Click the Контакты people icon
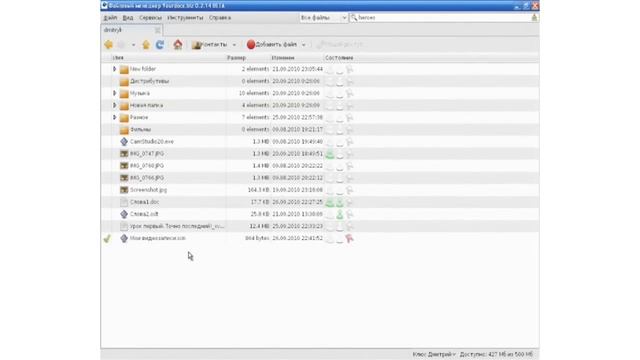The height and width of the screenshot is (360, 640). (x=196, y=45)
